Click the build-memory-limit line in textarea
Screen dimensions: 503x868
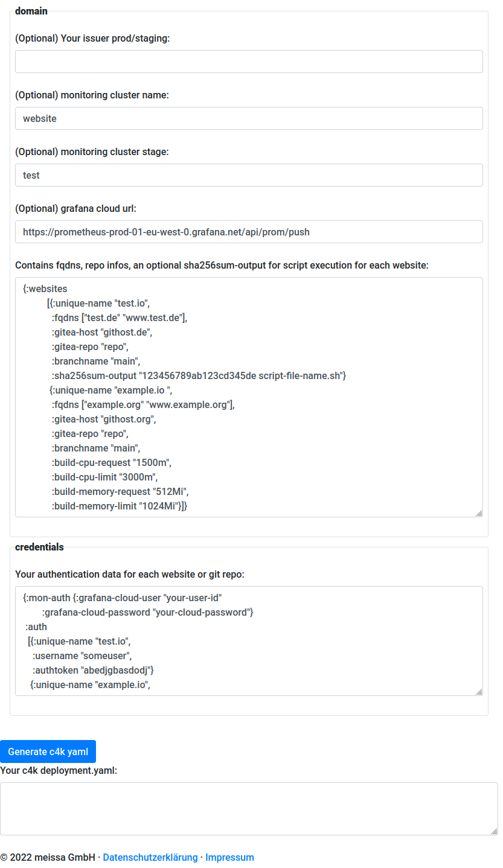tap(120, 506)
